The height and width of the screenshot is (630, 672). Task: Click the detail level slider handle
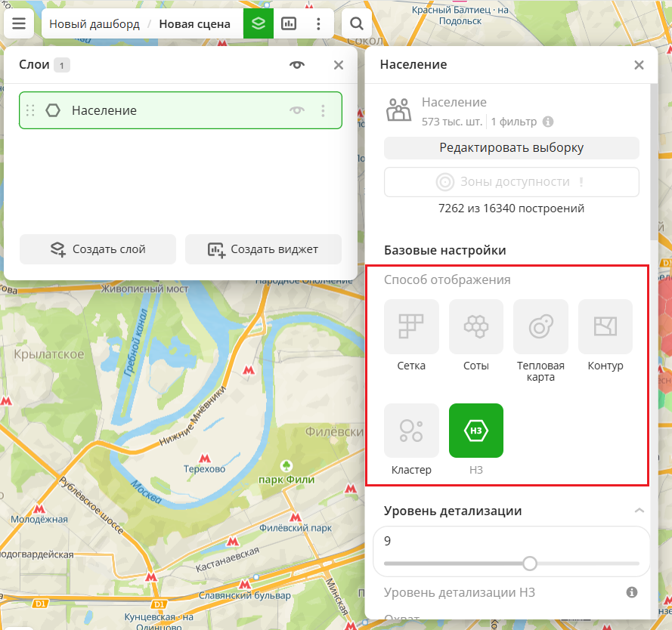pyautogui.click(x=530, y=564)
